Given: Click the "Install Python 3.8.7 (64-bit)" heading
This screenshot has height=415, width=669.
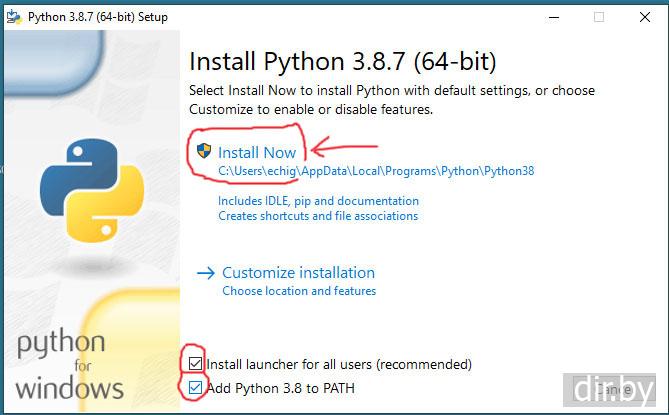Looking at the screenshot, I should (342, 62).
